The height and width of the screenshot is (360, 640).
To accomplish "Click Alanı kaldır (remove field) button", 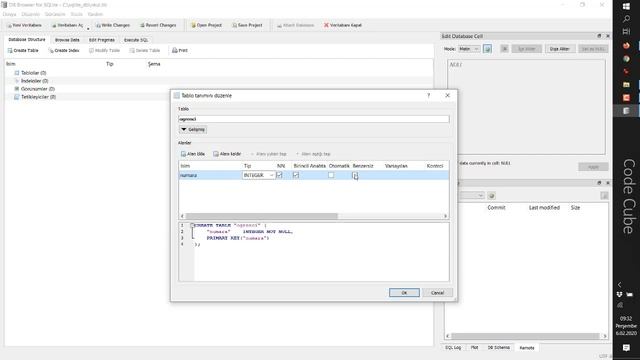I will pyautogui.click(x=227, y=154).
